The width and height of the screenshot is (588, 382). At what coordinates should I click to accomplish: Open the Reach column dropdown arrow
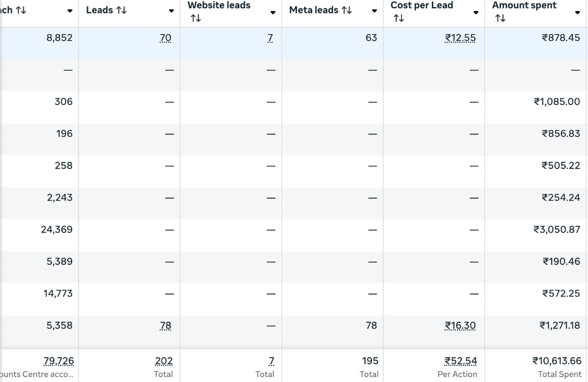[x=70, y=11]
